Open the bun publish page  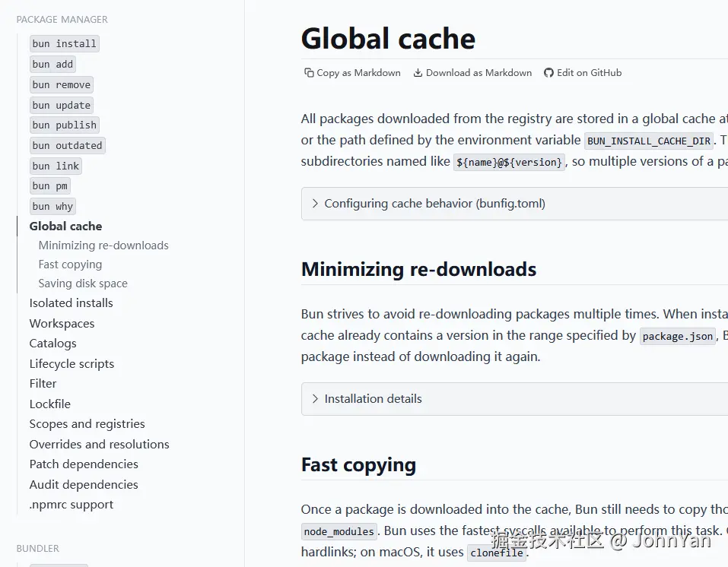pos(65,125)
